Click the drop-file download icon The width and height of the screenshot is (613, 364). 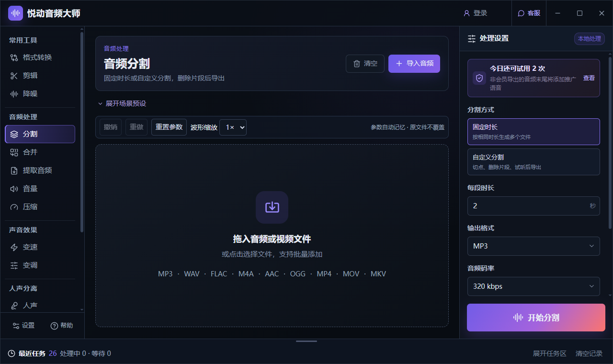pyautogui.click(x=272, y=207)
